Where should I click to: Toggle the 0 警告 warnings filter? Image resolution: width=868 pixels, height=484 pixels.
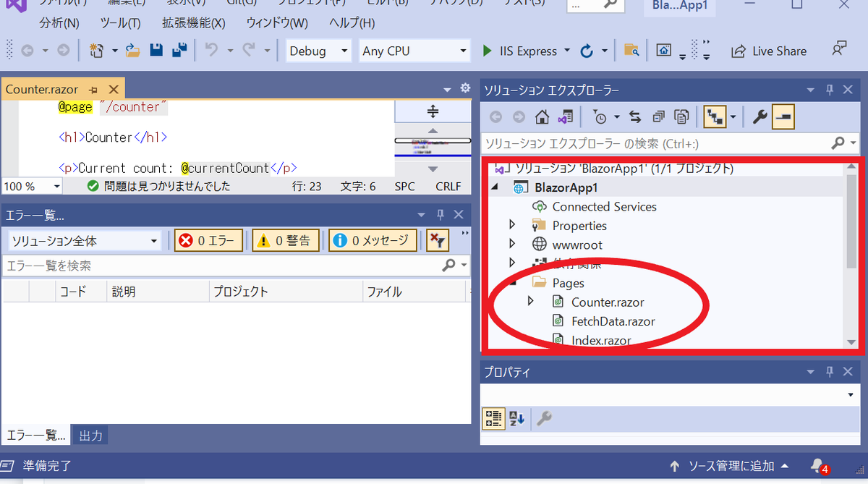[x=286, y=241]
